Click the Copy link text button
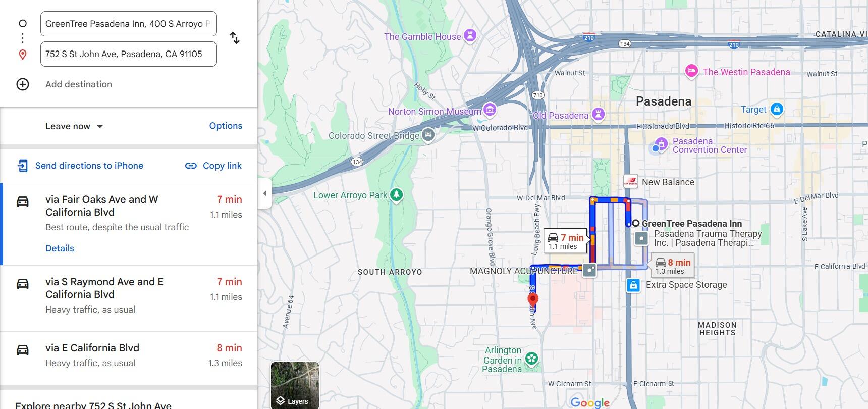Image resolution: width=868 pixels, height=409 pixels. point(222,166)
